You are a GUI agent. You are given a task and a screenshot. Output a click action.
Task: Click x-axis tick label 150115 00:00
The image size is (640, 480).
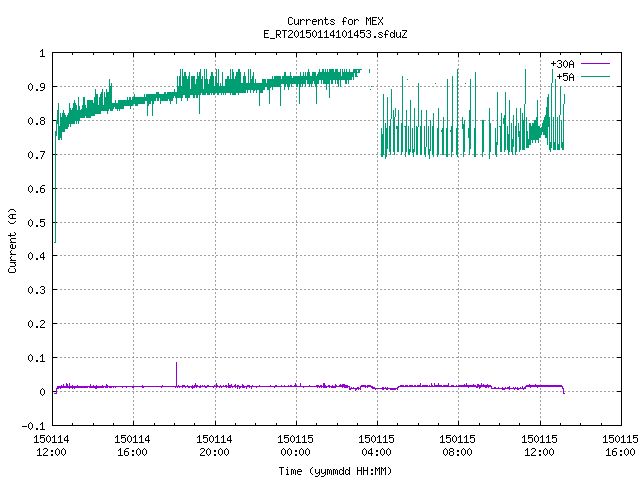[295, 446]
